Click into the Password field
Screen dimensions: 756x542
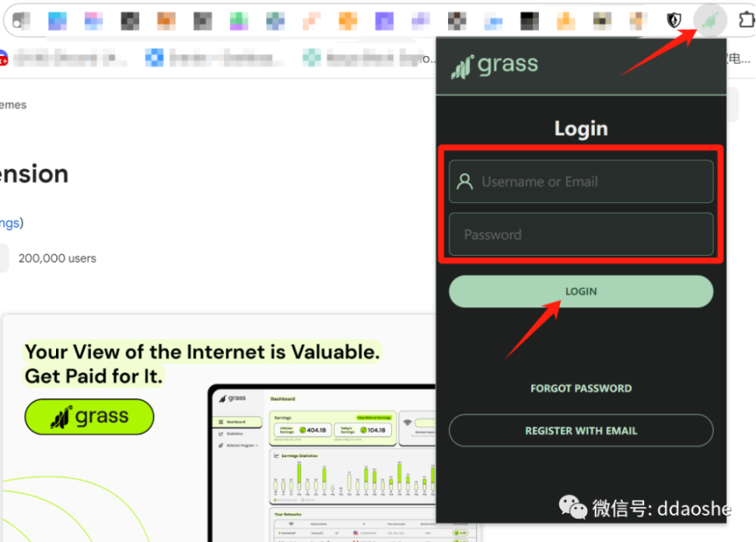click(580, 235)
